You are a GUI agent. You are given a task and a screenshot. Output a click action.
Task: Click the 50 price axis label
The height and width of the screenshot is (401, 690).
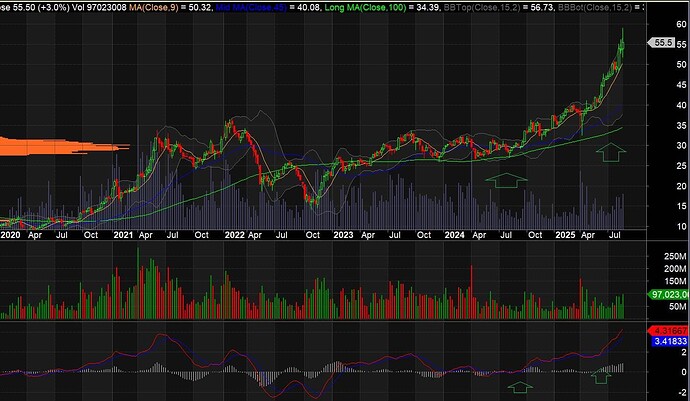(682, 65)
